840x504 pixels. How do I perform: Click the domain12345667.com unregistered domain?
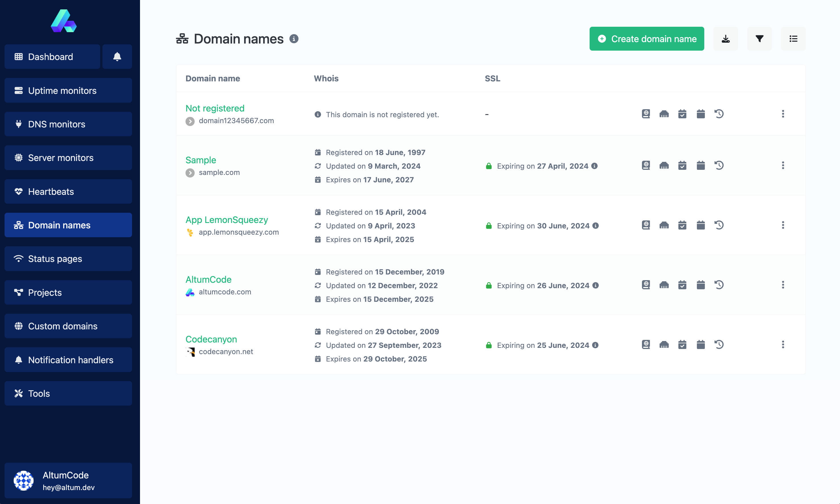tap(236, 120)
